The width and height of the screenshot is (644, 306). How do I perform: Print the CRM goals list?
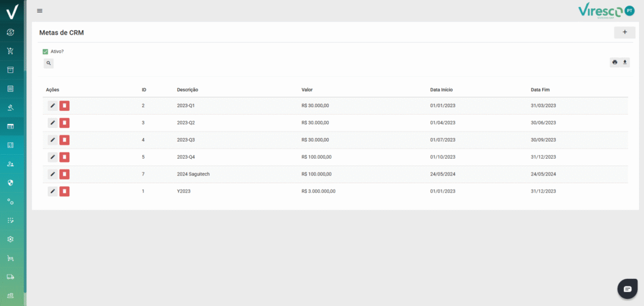pyautogui.click(x=614, y=62)
